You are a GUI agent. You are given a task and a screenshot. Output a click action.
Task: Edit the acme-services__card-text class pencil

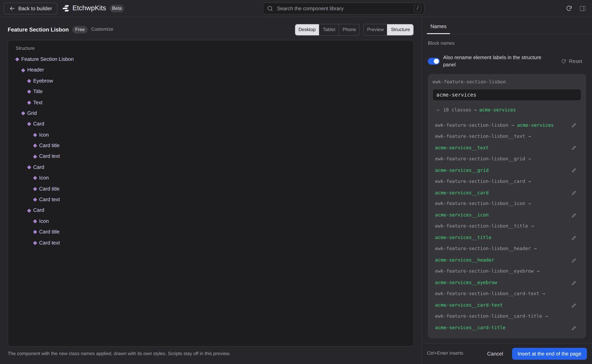pyautogui.click(x=574, y=306)
